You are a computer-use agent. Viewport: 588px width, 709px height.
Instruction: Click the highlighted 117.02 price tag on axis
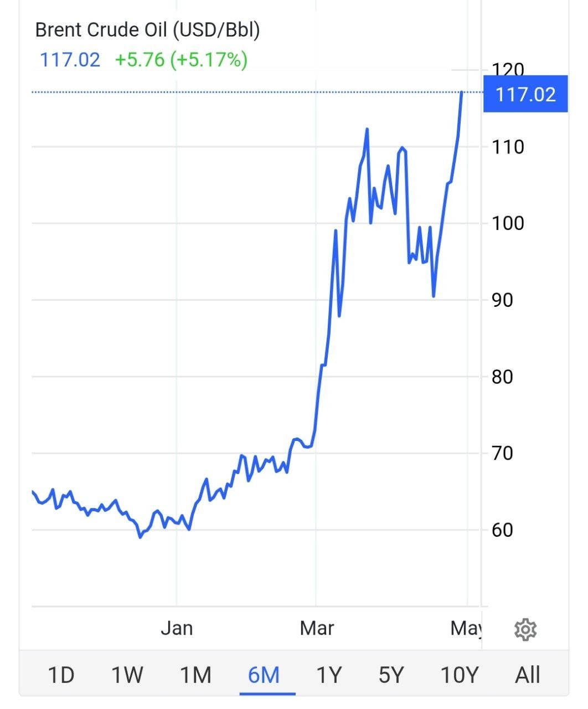(x=525, y=94)
